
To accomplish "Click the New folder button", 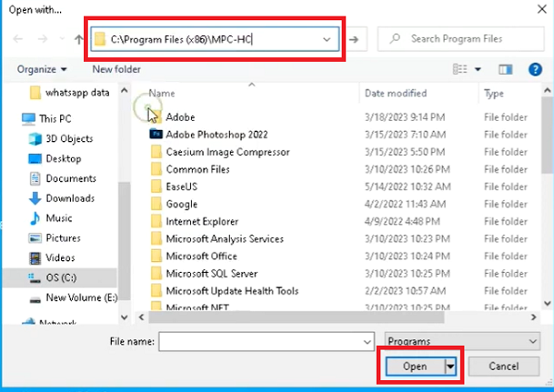I will [x=116, y=69].
